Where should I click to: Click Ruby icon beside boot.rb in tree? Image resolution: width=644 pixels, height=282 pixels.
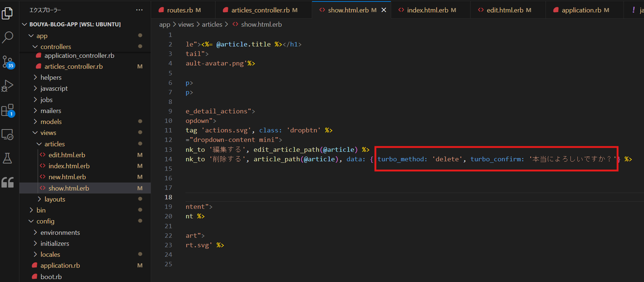point(35,277)
